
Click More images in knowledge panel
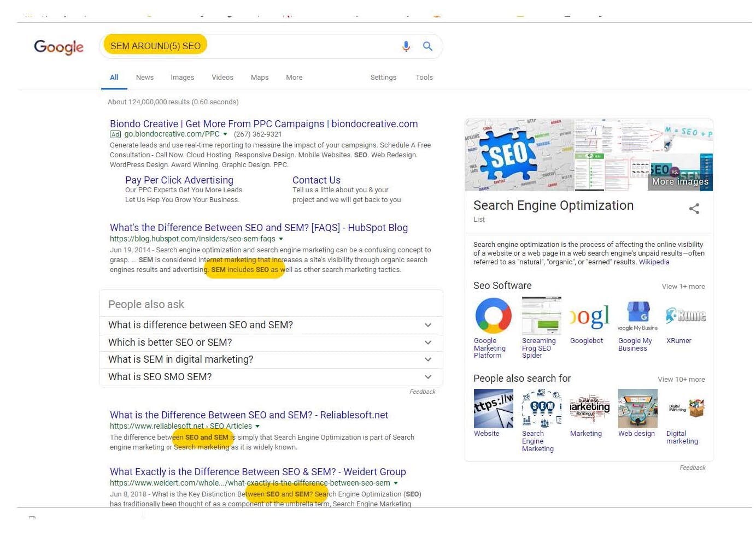coord(680,181)
